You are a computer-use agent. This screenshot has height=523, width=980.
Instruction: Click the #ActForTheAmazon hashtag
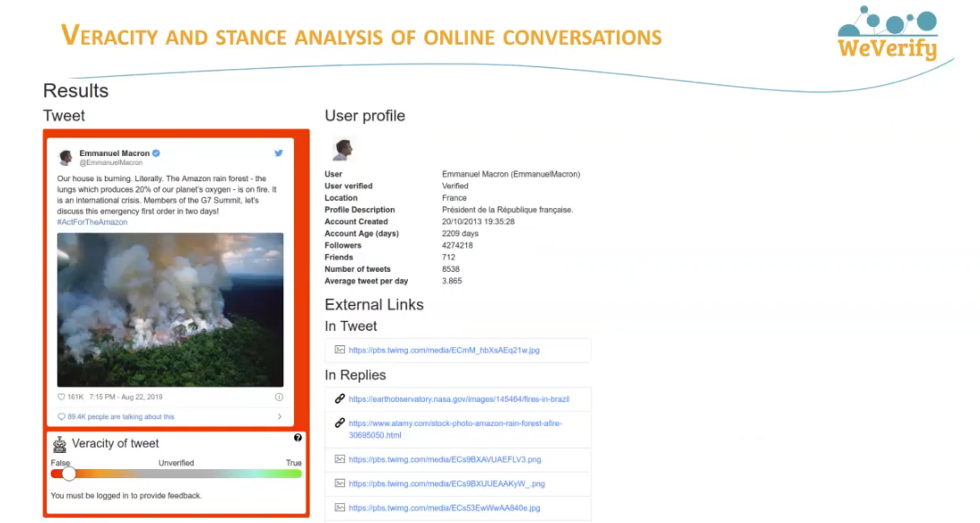point(91,222)
